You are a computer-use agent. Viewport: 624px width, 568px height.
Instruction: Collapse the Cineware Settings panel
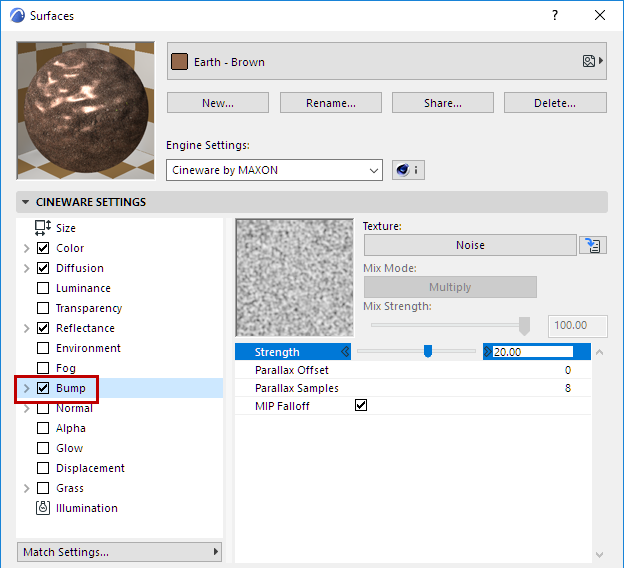click(x=25, y=202)
